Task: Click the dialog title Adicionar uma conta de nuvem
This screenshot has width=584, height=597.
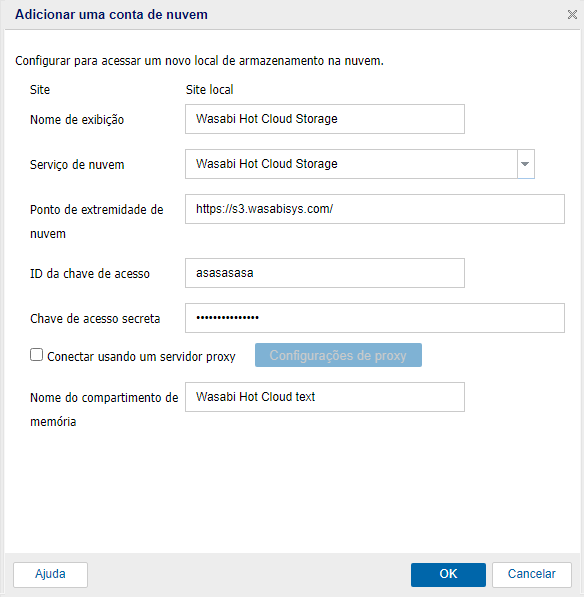Action: click(x=111, y=14)
